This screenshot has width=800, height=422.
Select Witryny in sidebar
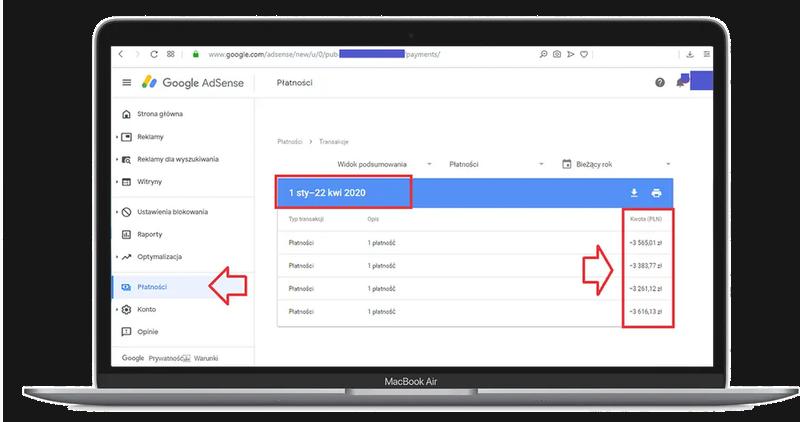149,182
